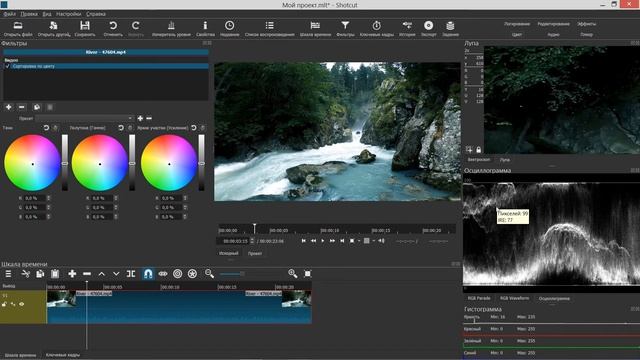Remove selected filter with minus button
Screen dimensions: 640x360
pyautogui.click(x=22, y=107)
